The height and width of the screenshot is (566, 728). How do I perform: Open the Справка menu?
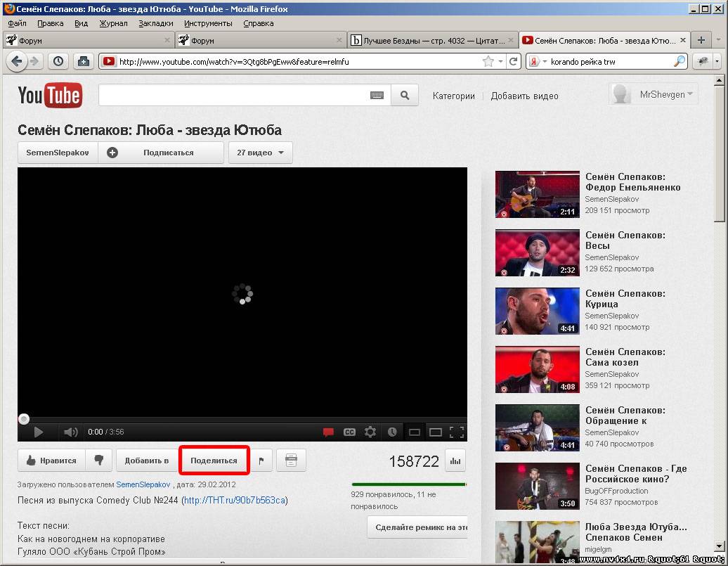point(258,23)
